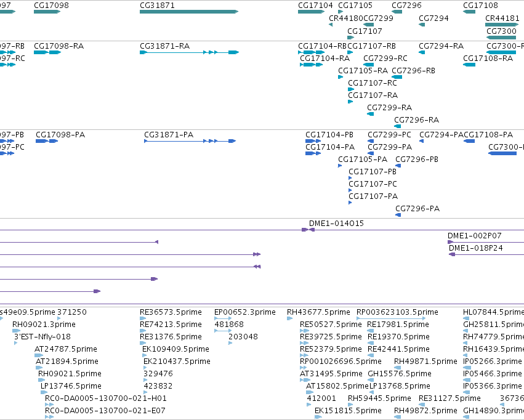
Task: Click the 412001 feature label
Action: [x=321, y=398]
